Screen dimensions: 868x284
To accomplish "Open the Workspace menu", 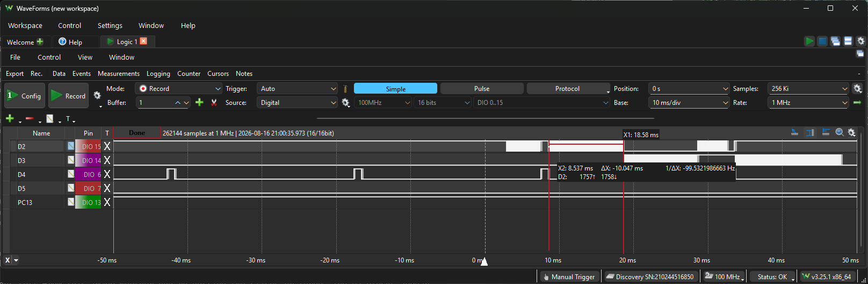I will pos(25,25).
